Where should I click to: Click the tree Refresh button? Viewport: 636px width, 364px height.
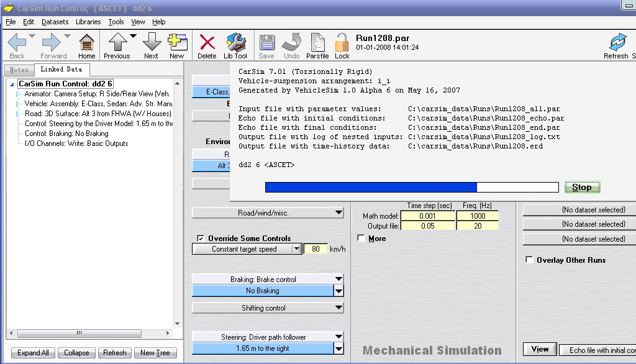click(115, 353)
